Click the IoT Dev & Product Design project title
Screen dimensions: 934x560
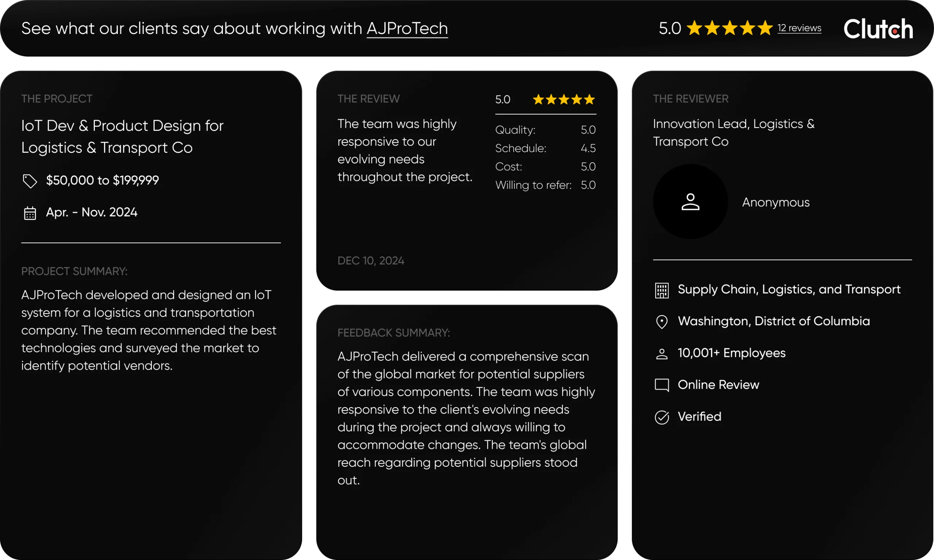(x=122, y=136)
